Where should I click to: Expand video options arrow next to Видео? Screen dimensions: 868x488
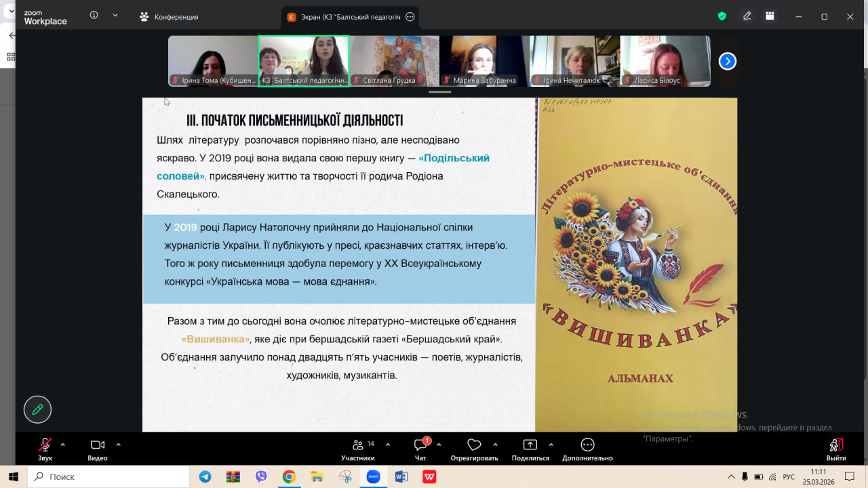click(x=118, y=445)
